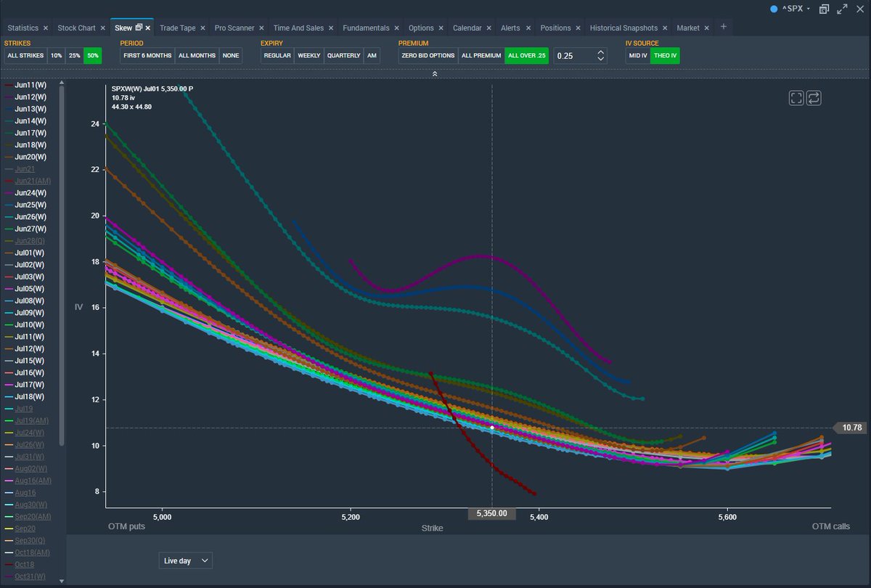This screenshot has width=871, height=588.
Task: Toggle the Jun28(Q) expiry in legend
Action: point(25,240)
